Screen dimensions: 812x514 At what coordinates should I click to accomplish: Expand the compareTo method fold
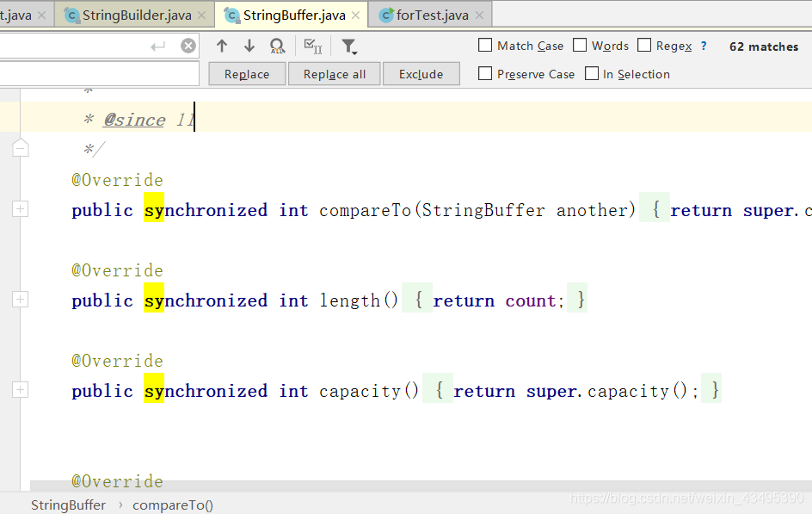[x=20, y=209]
